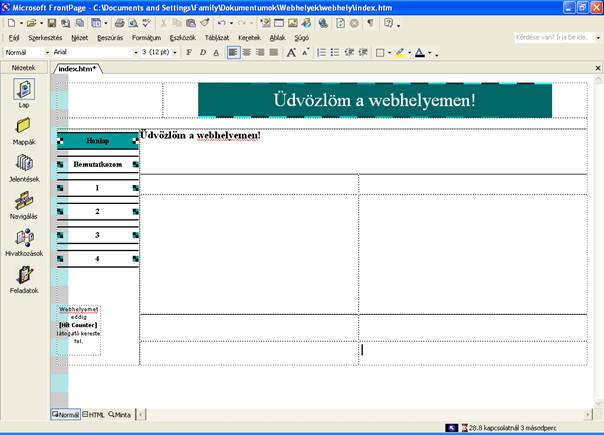This screenshot has width=604, height=435.
Task: Toggle underline formatting (A button)
Action: click(216, 52)
